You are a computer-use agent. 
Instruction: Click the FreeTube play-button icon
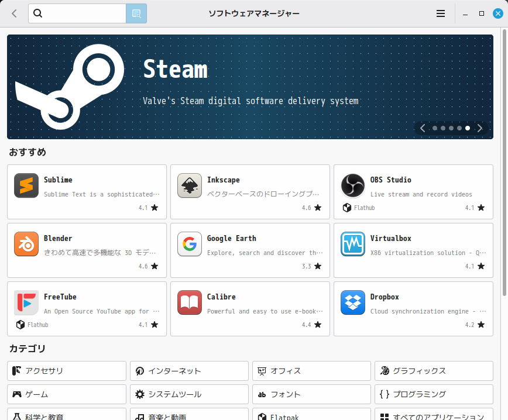click(x=26, y=302)
